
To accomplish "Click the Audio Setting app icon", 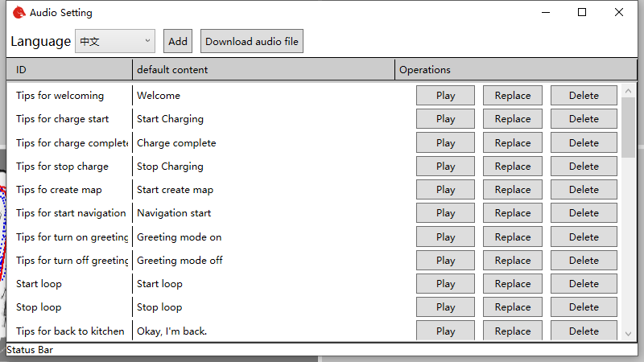I will 19,13.
